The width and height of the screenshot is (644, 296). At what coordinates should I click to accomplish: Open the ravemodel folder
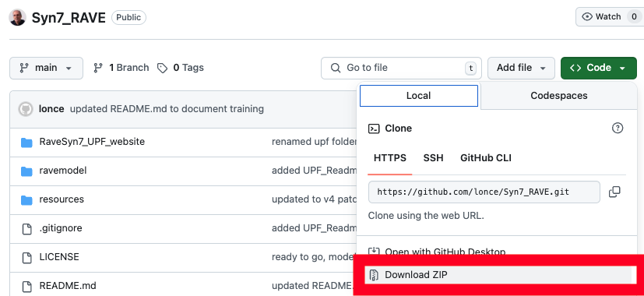63,171
